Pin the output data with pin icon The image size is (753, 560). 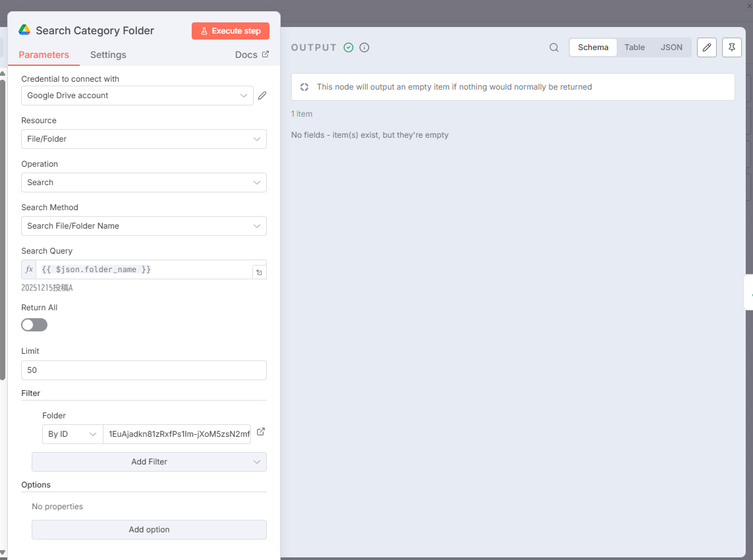coord(731,47)
